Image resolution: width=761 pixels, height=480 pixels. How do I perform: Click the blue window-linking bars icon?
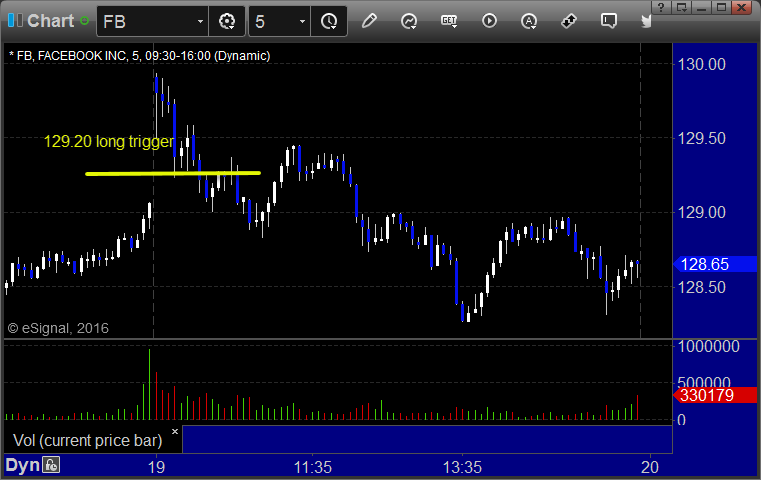[x=16, y=20]
